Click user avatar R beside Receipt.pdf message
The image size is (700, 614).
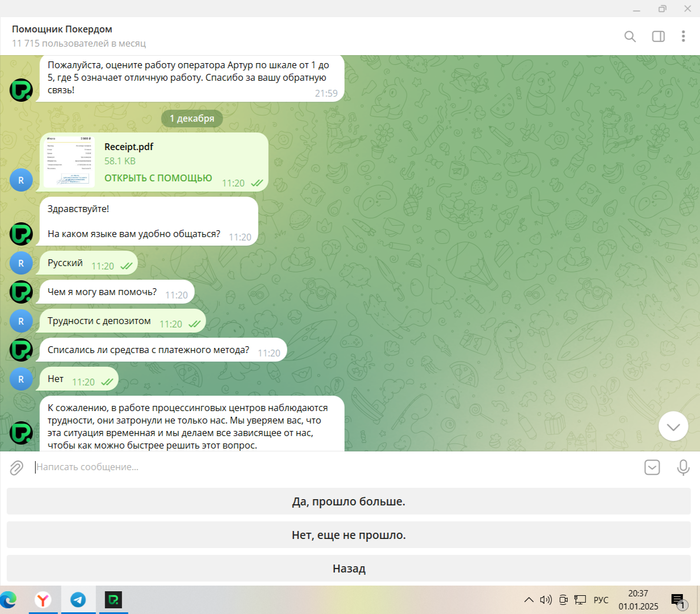point(21,180)
